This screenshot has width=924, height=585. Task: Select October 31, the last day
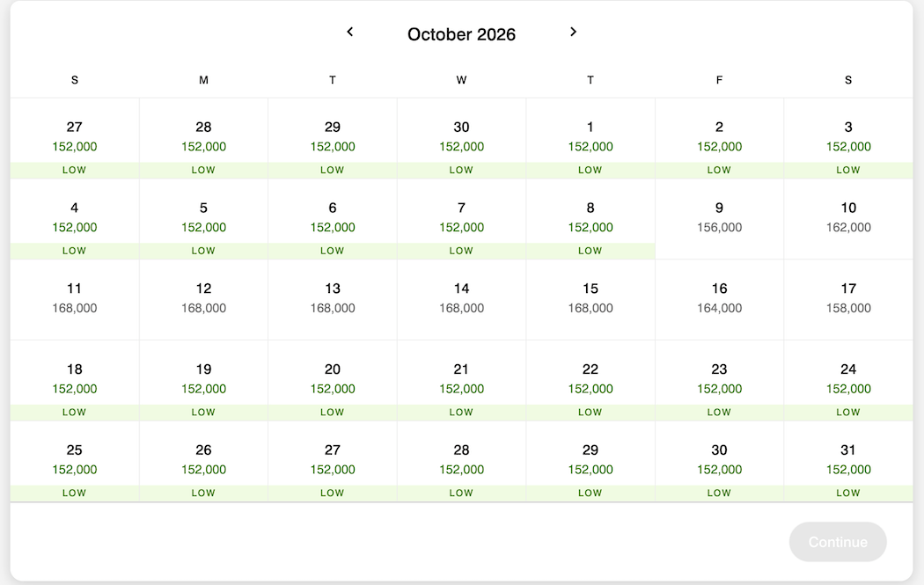click(847, 459)
